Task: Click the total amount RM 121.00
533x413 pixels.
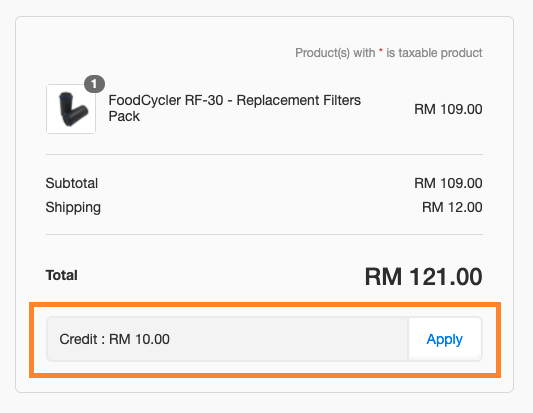Action: pyautogui.click(x=424, y=276)
